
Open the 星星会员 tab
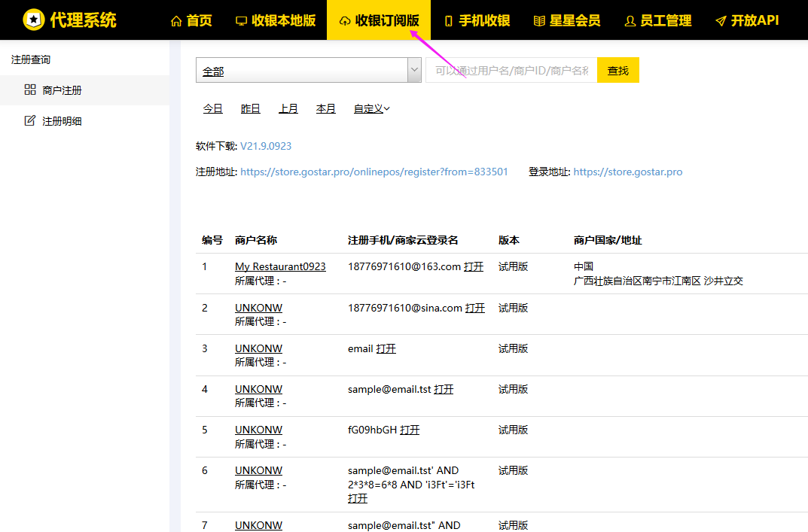coord(567,20)
